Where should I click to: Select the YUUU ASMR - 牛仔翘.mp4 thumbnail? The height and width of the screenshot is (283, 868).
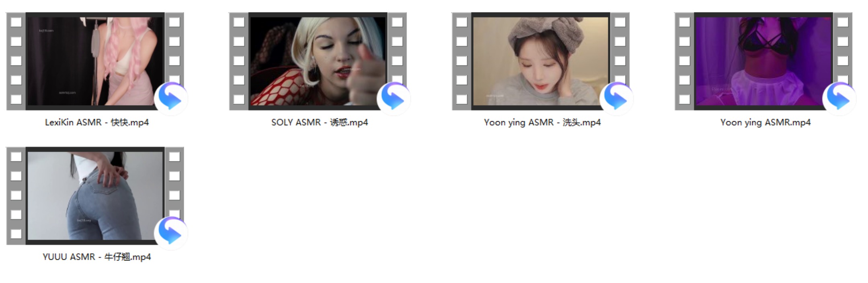95,195
